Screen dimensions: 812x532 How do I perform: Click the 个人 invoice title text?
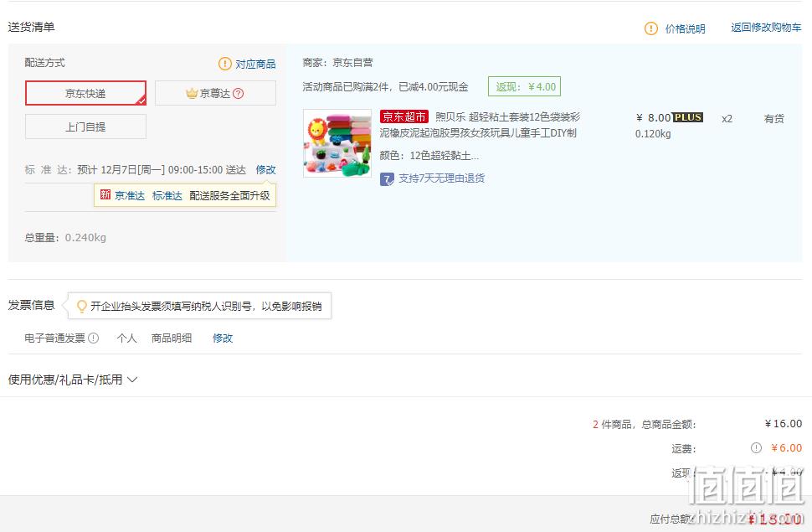[x=127, y=338]
